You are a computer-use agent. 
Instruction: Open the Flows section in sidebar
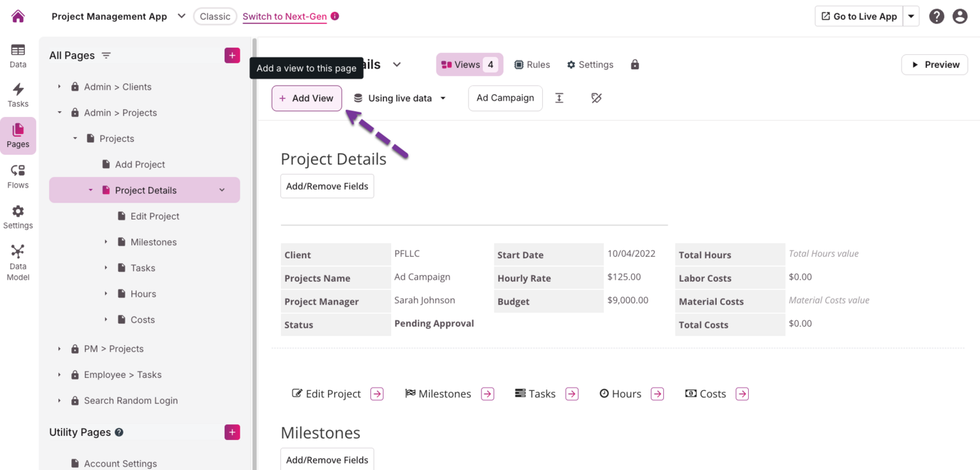18,176
